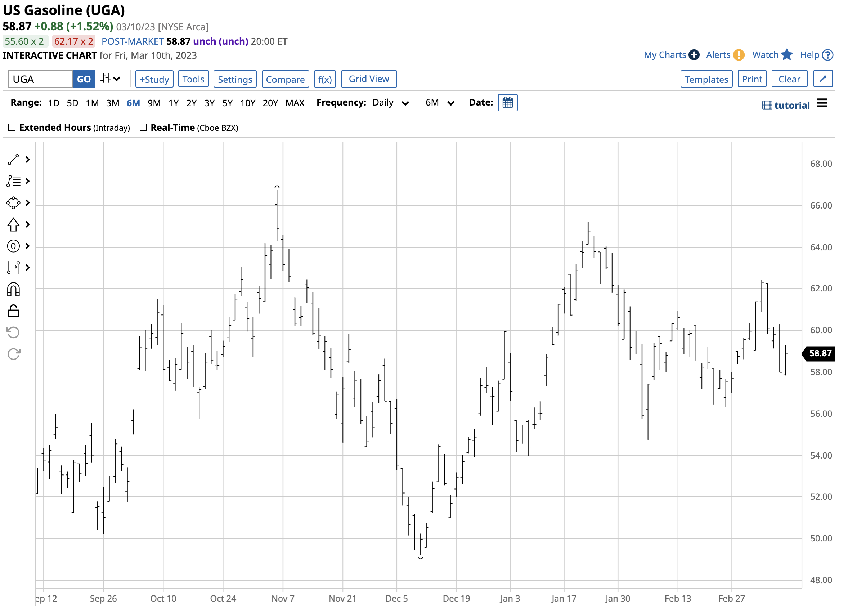857x616 pixels.
Task: Click the redo arrow icon
Action: pyautogui.click(x=13, y=354)
